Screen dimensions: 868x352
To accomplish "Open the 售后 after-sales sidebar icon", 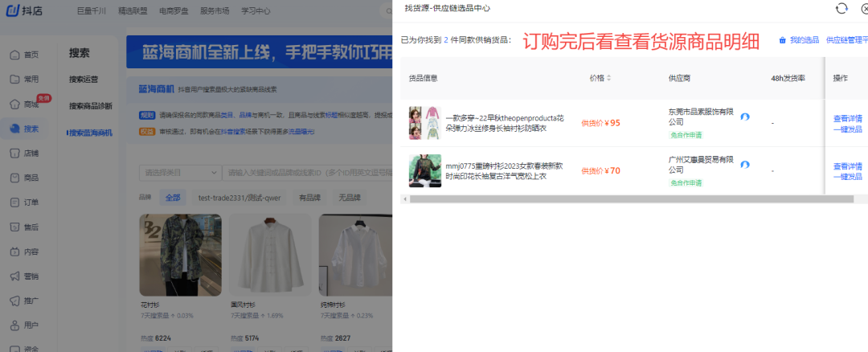I will [x=14, y=227].
